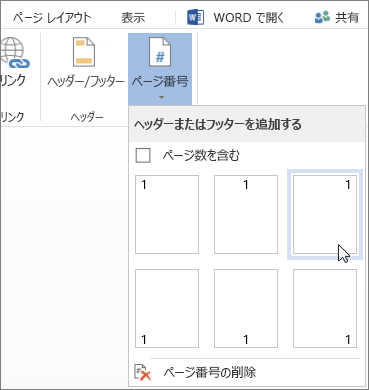Viewport: 369px width, 390px height.
Task: Click the remove page numbers red-X icon
Action: 142,372
